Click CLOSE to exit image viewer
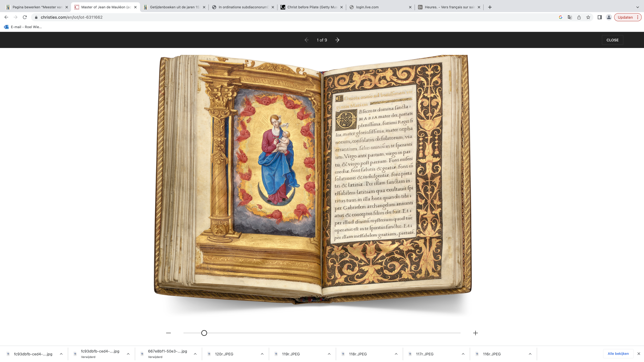The width and height of the screenshot is (644, 362). click(613, 40)
